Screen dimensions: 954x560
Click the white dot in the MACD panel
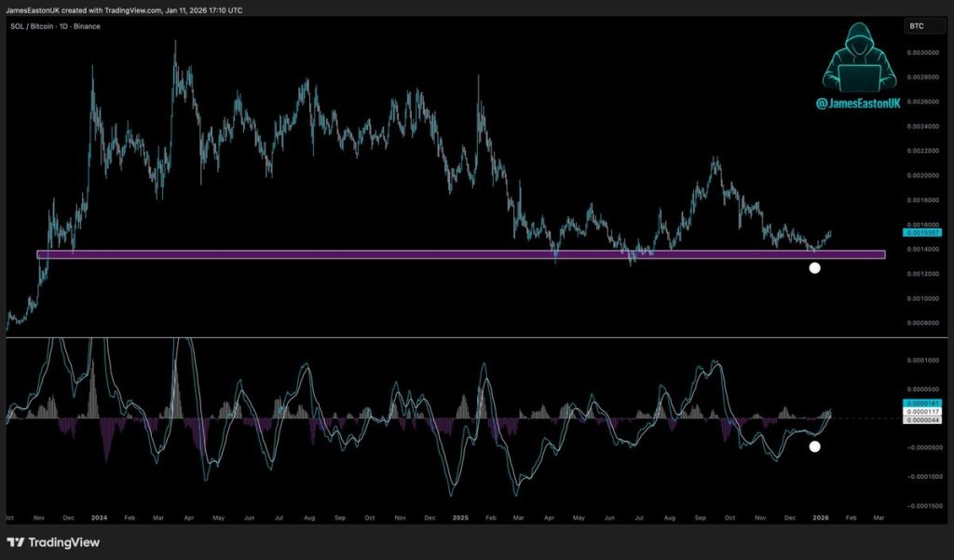(814, 446)
